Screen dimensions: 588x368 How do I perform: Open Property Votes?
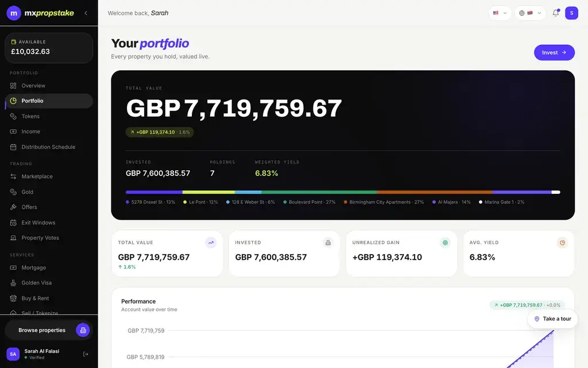[x=49, y=237]
